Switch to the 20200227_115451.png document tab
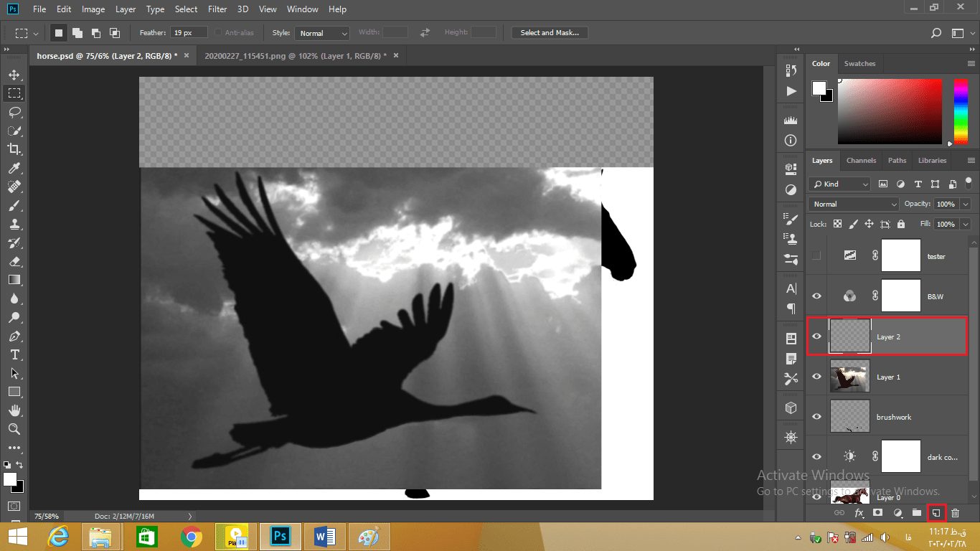This screenshot has height=551, width=980. 295,55
